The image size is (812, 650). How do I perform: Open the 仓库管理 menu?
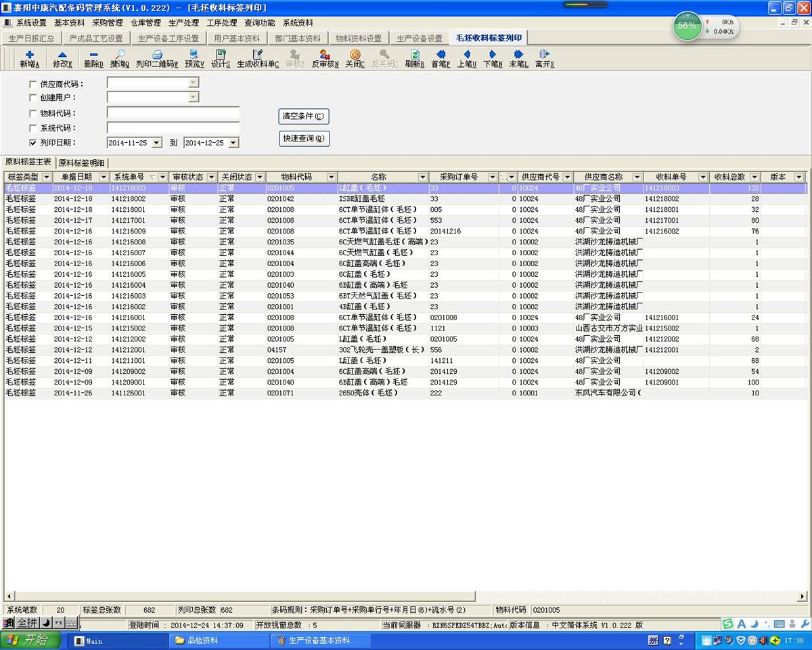145,22
